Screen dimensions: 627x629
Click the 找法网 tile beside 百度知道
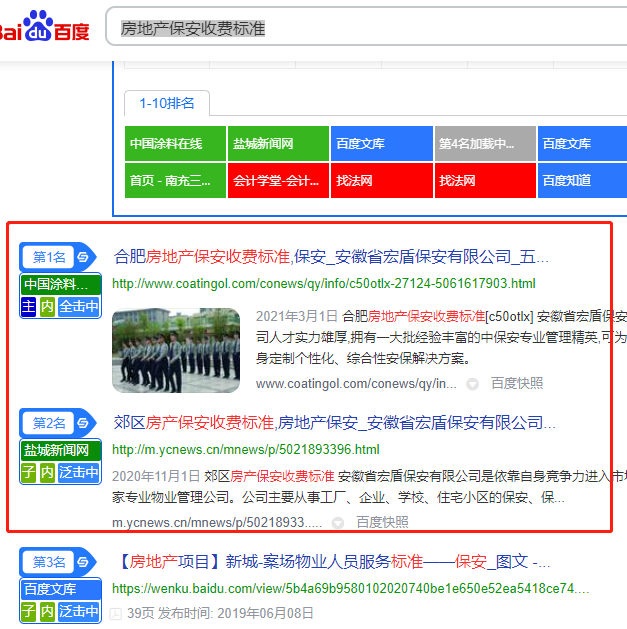485,181
